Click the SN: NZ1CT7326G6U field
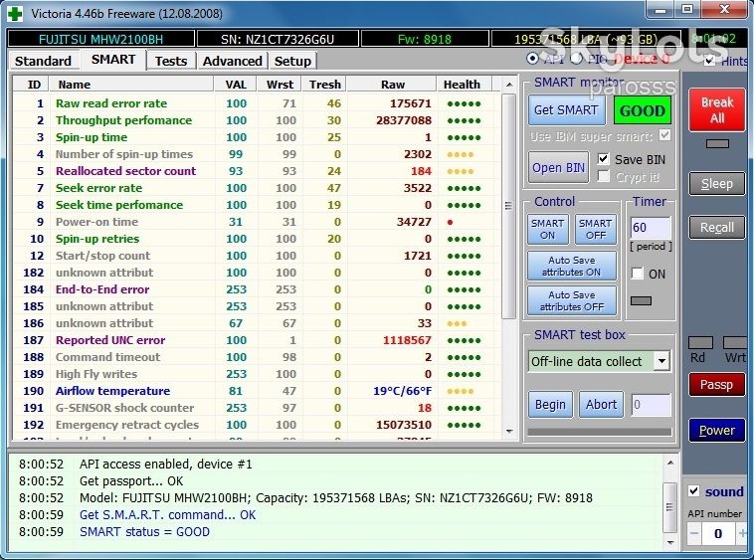The width and height of the screenshot is (754, 560). [x=278, y=39]
